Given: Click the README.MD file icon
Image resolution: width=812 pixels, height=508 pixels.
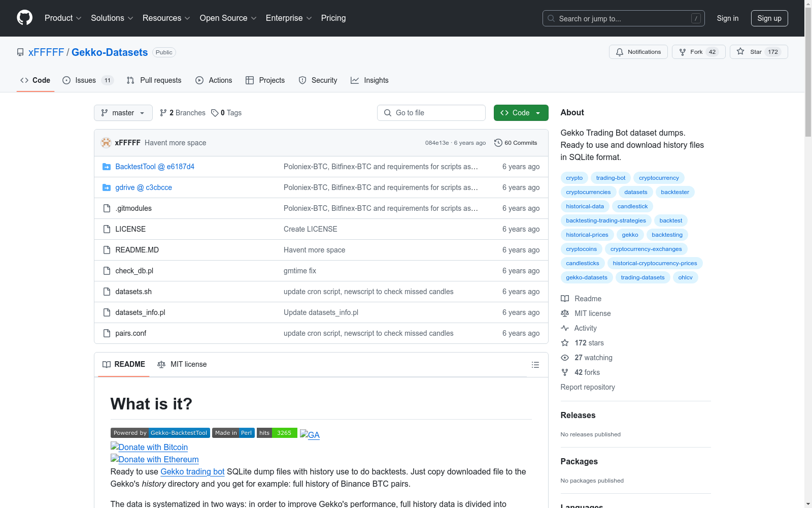Looking at the screenshot, I should tap(107, 250).
